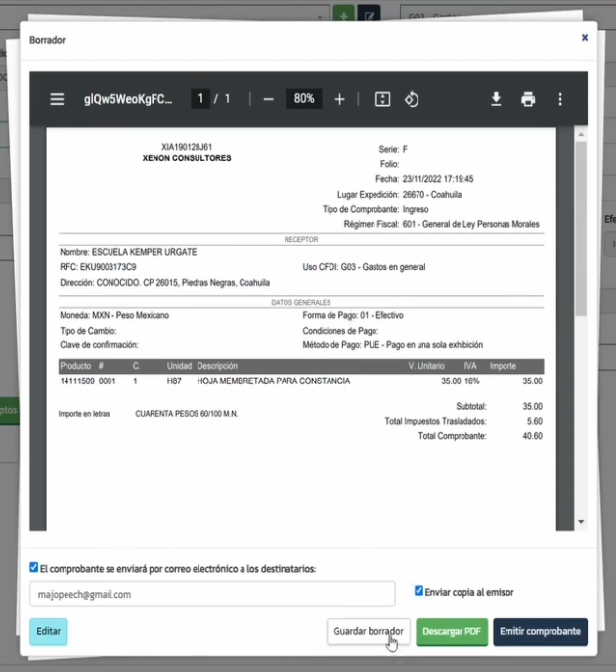Print the PDF invoice document
Viewport: 616px width, 672px height.
[x=528, y=99]
